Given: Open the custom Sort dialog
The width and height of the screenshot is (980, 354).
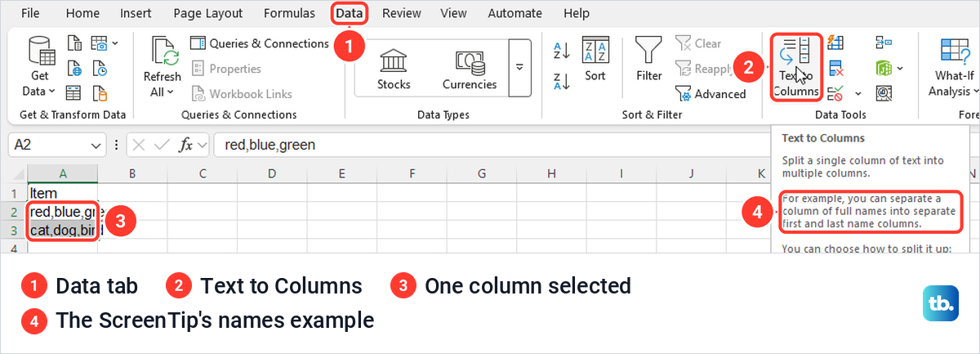Looking at the screenshot, I should (x=595, y=60).
